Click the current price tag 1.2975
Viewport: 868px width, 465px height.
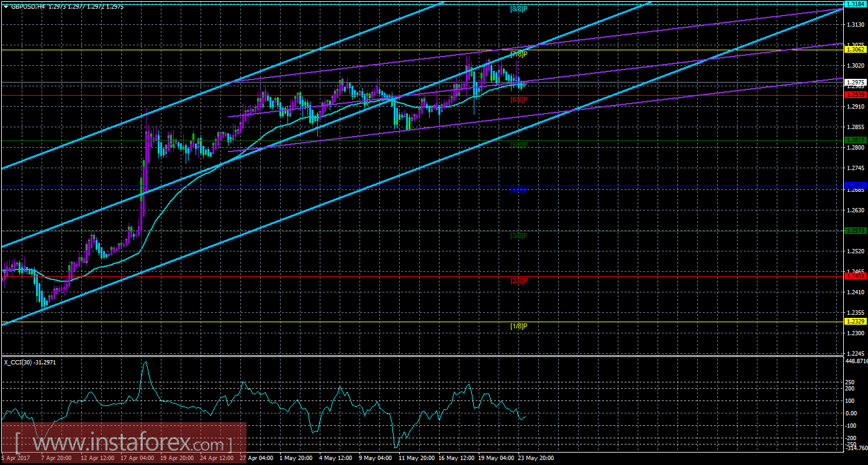click(x=856, y=82)
